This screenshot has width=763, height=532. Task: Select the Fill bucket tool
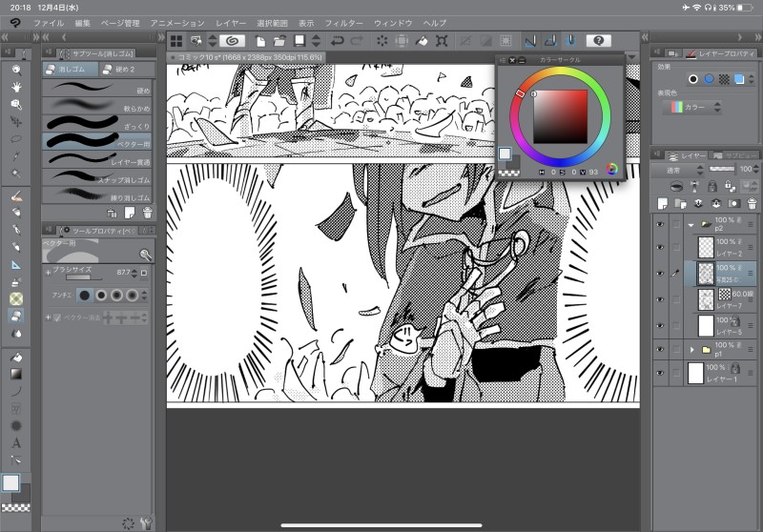[16, 357]
